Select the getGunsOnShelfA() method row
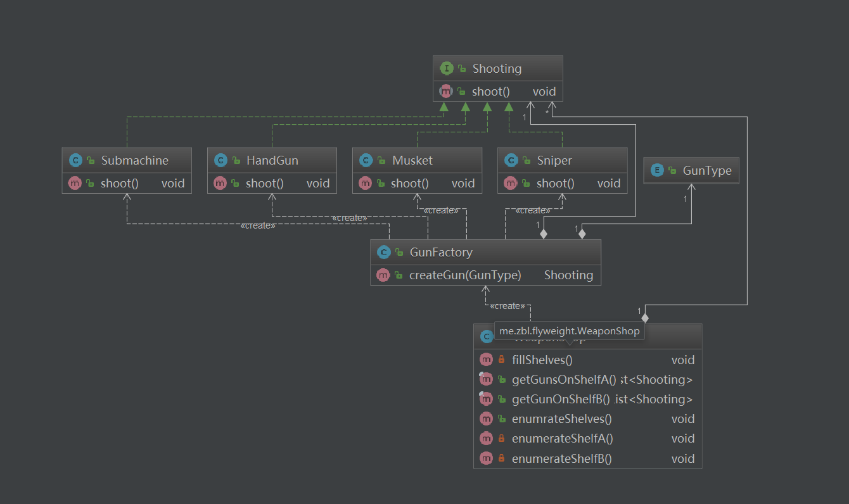The height and width of the screenshot is (504, 849). [x=564, y=380]
